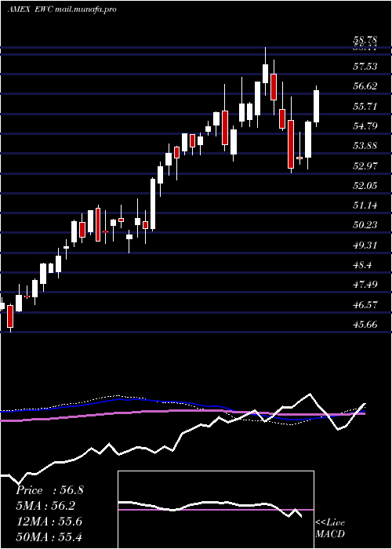Select the 58.78 price axis label
The width and height of the screenshot is (392, 549).
pos(365,40)
